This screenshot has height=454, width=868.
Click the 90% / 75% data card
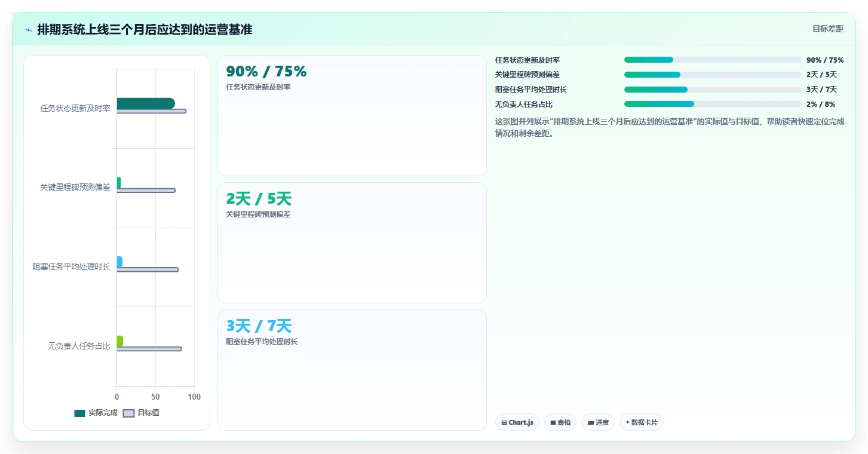pyautogui.click(x=352, y=116)
